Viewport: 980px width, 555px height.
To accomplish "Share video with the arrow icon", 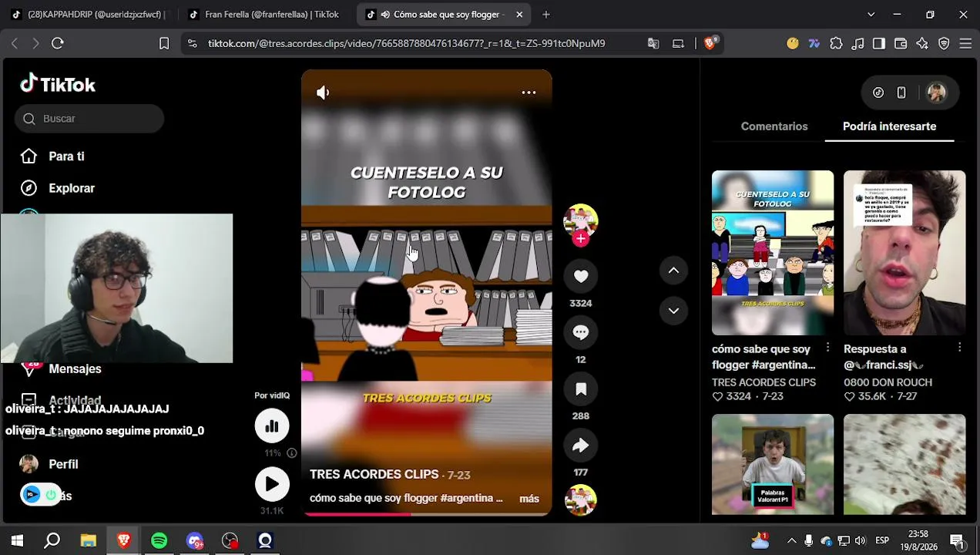I will coord(581,446).
